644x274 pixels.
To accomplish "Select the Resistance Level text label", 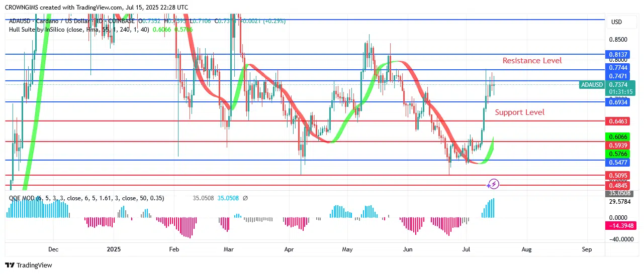I will [x=532, y=61].
